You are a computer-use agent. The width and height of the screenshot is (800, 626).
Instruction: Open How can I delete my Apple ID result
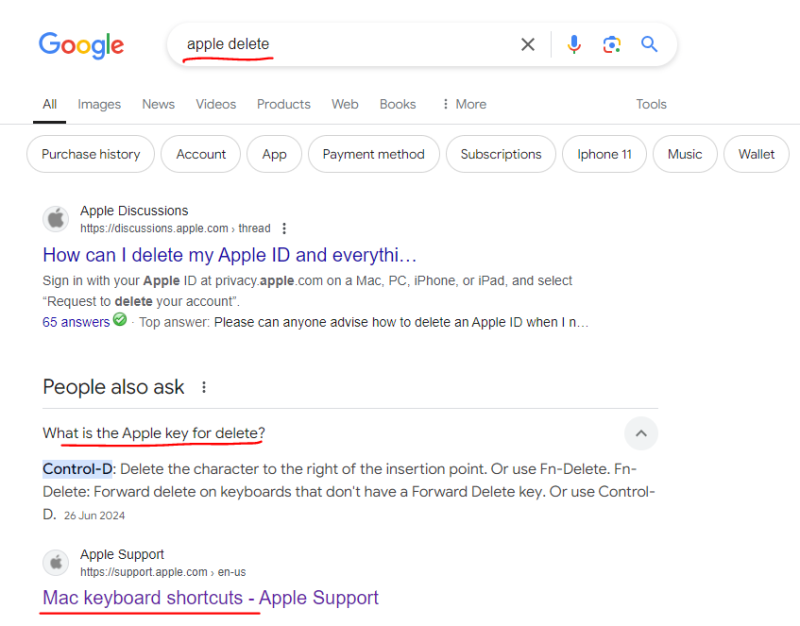tap(230, 255)
